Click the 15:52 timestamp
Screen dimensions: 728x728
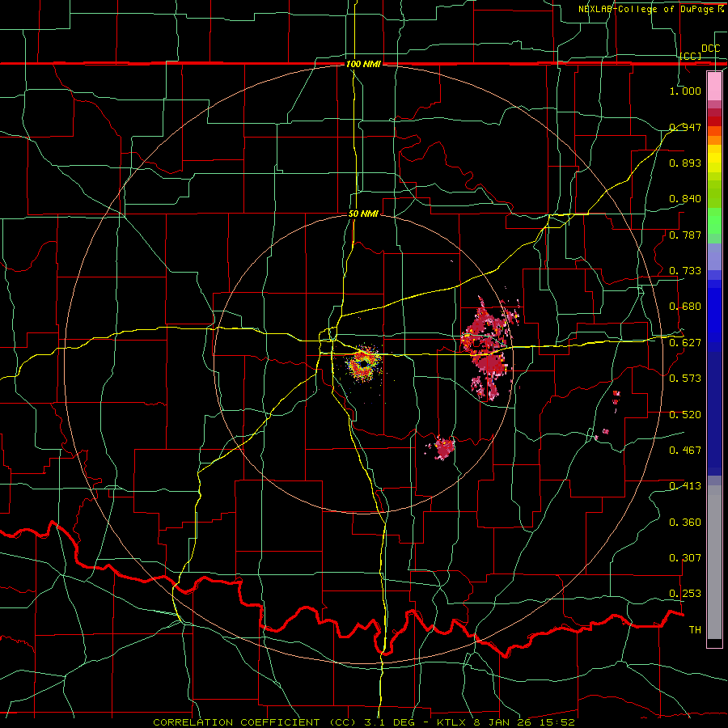558,722
